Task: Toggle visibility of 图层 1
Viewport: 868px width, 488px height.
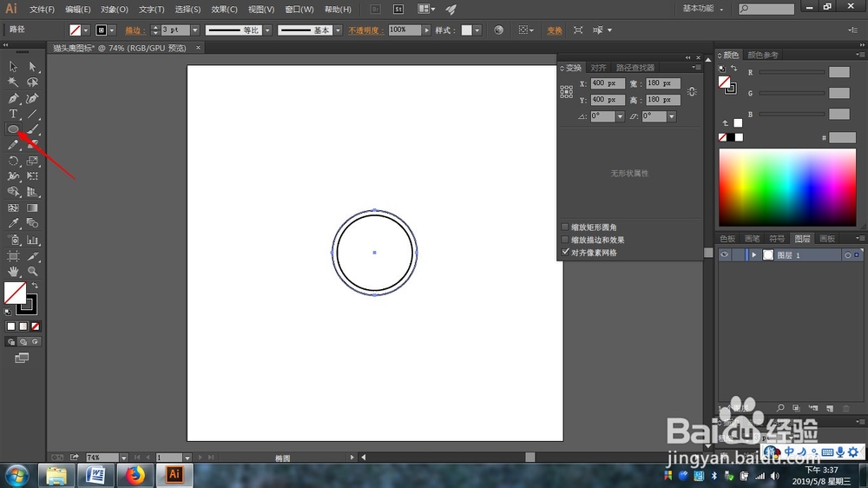Action: pyautogui.click(x=724, y=254)
